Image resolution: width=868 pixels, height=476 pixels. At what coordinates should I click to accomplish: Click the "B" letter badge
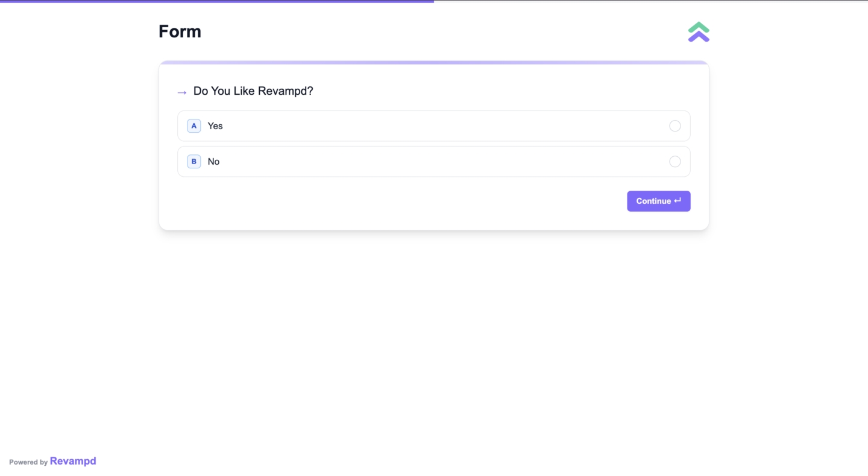click(194, 161)
